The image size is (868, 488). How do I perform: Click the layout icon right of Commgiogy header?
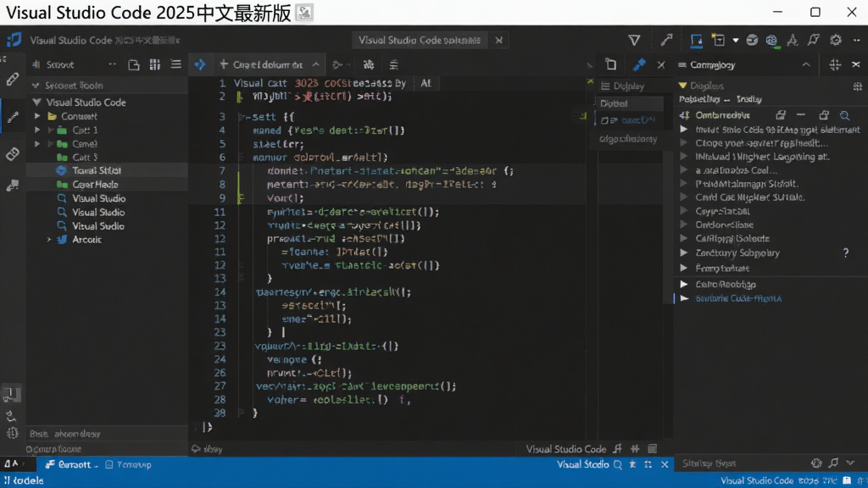coord(835,64)
